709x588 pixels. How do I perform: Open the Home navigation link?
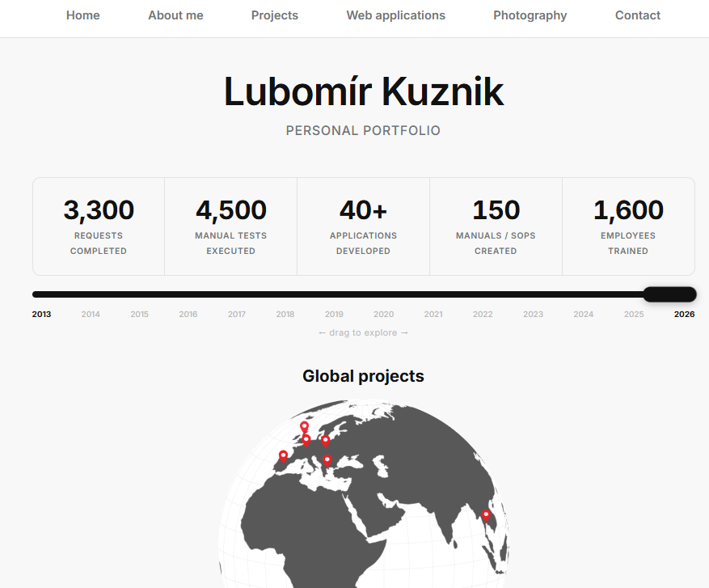[82, 15]
